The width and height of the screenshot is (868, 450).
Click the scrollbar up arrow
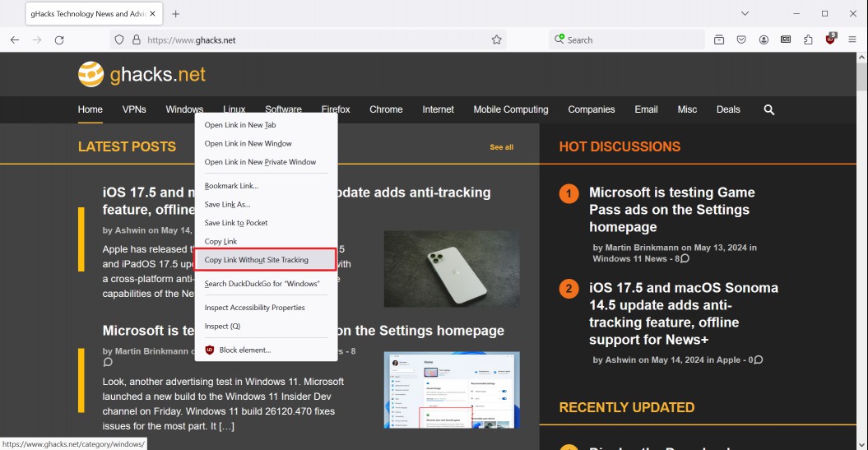point(862,57)
